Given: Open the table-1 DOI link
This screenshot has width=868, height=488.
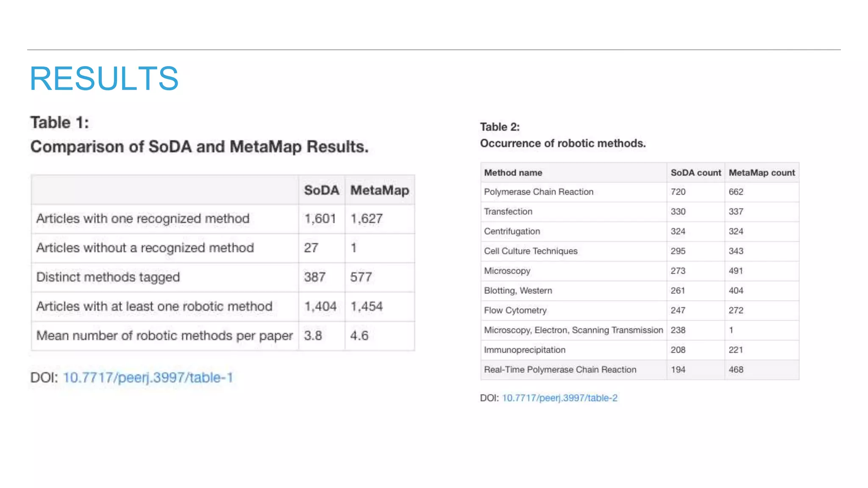Looking at the screenshot, I should click(x=148, y=377).
